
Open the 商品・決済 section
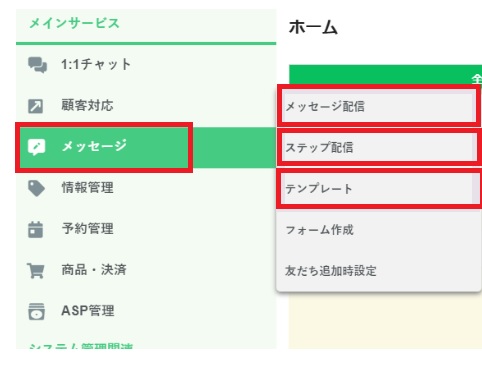(x=146, y=270)
